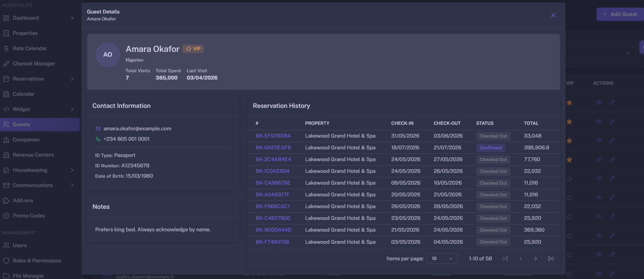Click amara.okafor@example.com email address
This screenshot has height=279, width=644.
coord(137,129)
